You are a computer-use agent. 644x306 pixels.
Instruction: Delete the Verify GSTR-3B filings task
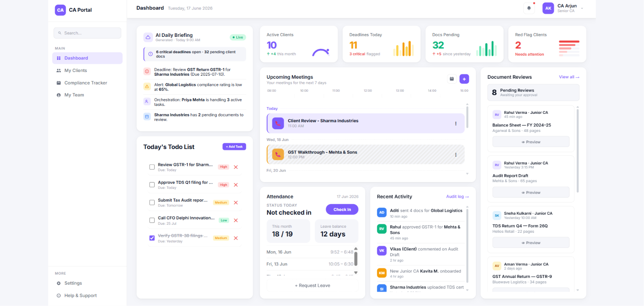click(236, 238)
